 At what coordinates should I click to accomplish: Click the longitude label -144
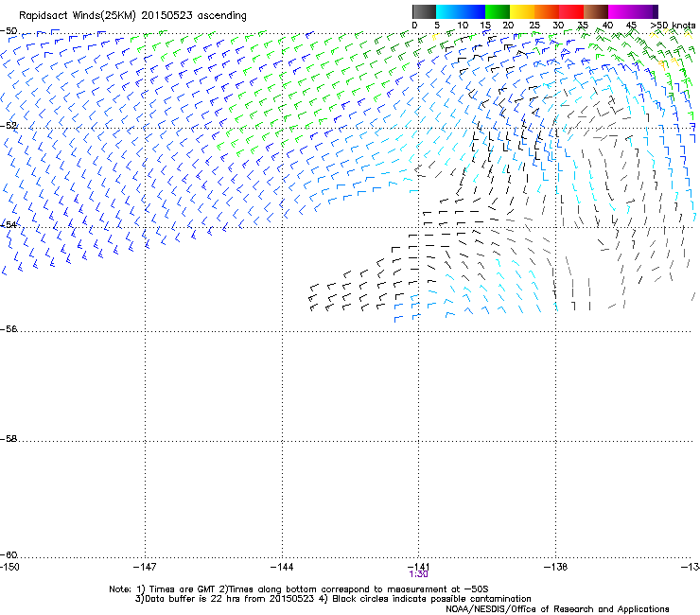(282, 567)
